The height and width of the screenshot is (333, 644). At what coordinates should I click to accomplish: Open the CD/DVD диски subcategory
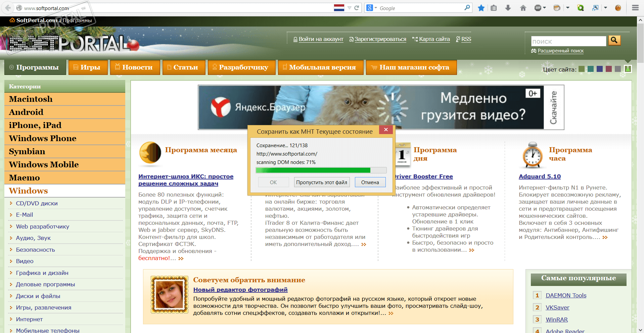[x=37, y=203]
